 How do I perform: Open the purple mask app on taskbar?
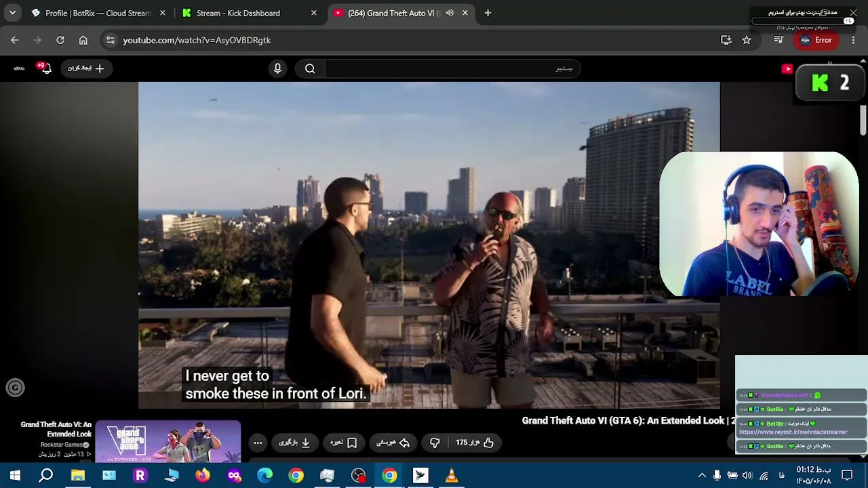coord(234,476)
